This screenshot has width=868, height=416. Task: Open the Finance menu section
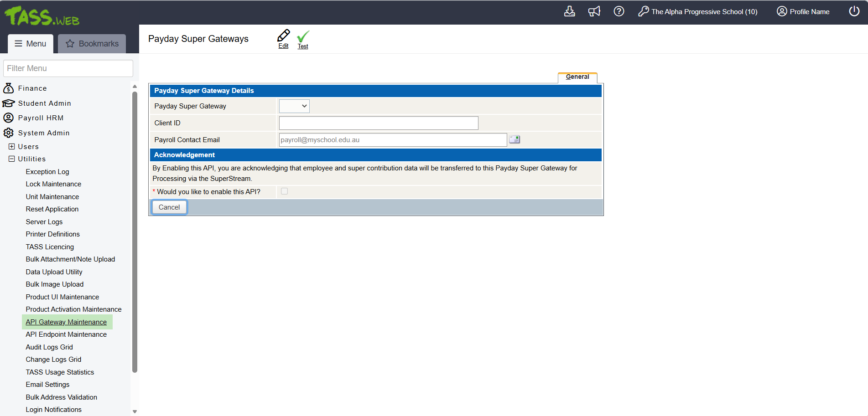click(32, 88)
